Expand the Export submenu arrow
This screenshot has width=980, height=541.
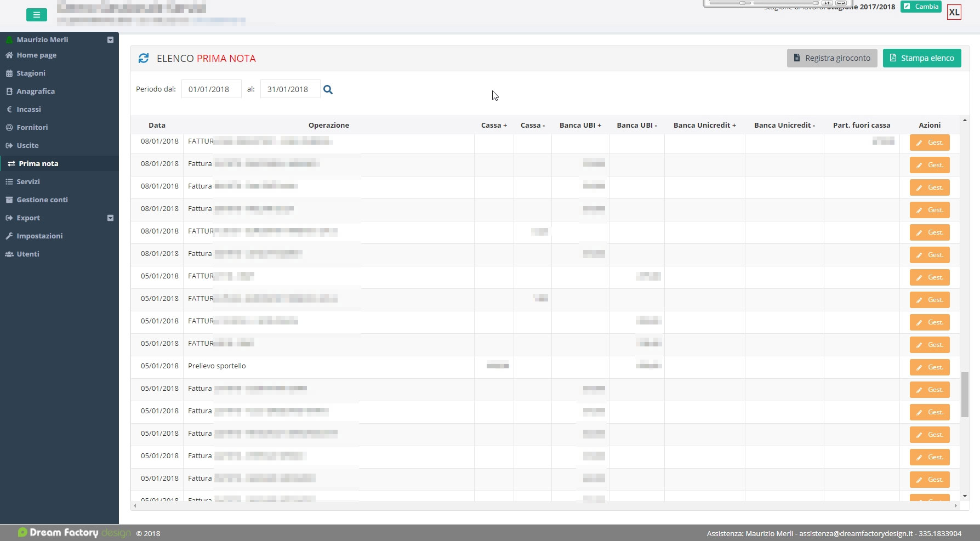(x=110, y=218)
